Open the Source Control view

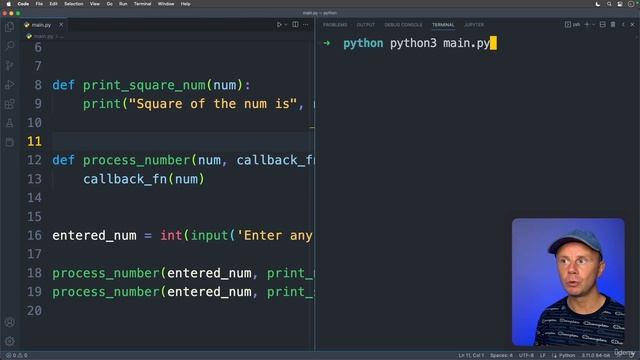(x=10, y=65)
